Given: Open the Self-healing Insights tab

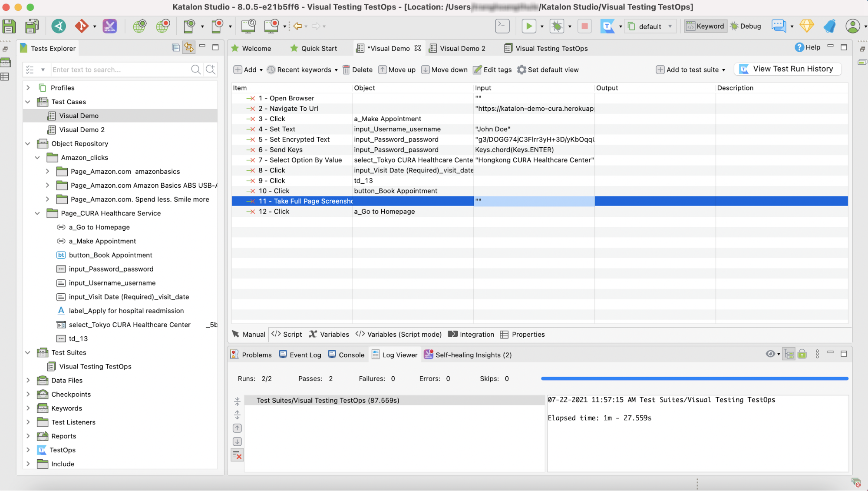Looking at the screenshot, I should tap(469, 355).
